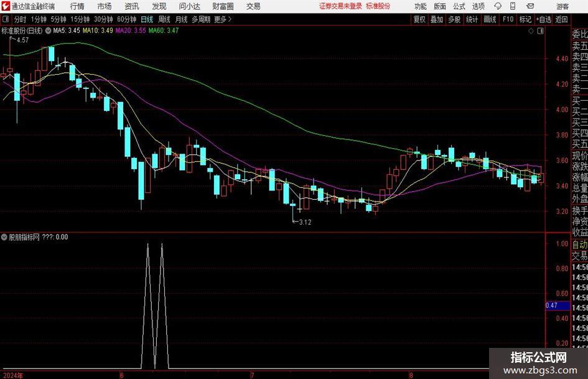Image resolution: width=588 pixels, height=379 pixels.
Task: Click the 证券交易未登录 login link
Action: 340,6
